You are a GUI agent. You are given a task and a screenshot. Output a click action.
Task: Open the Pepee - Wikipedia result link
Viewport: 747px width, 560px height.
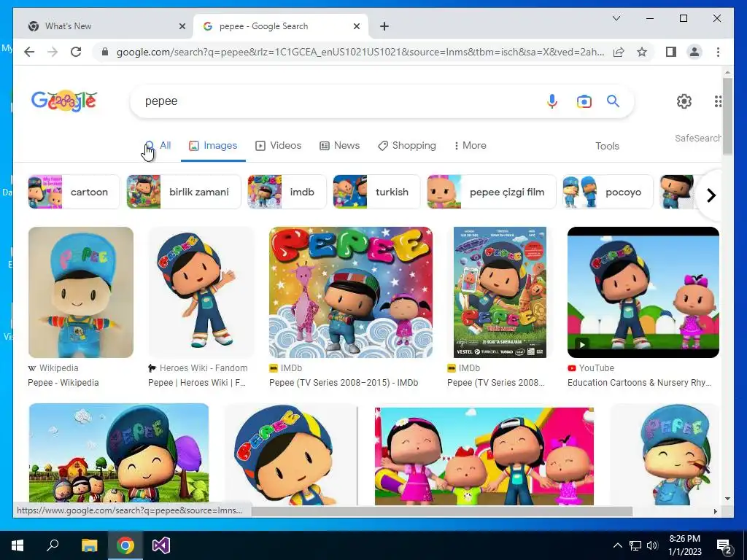click(63, 382)
